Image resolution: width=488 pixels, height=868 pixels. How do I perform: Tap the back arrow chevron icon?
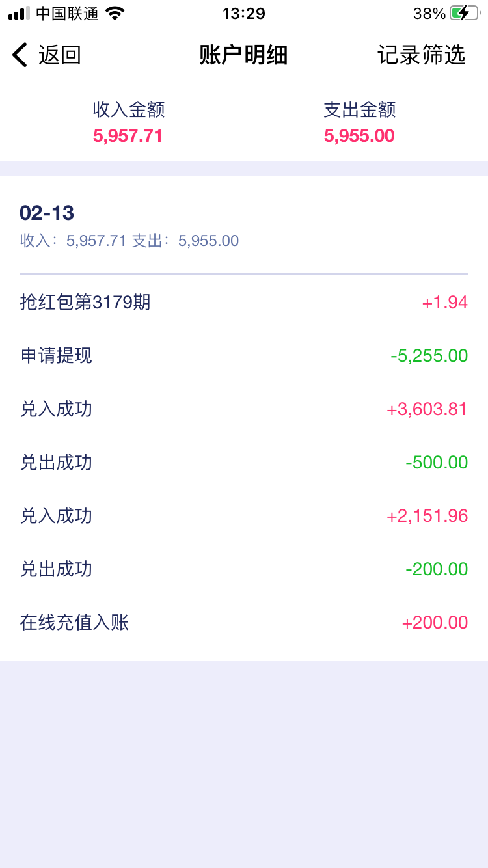(20, 55)
